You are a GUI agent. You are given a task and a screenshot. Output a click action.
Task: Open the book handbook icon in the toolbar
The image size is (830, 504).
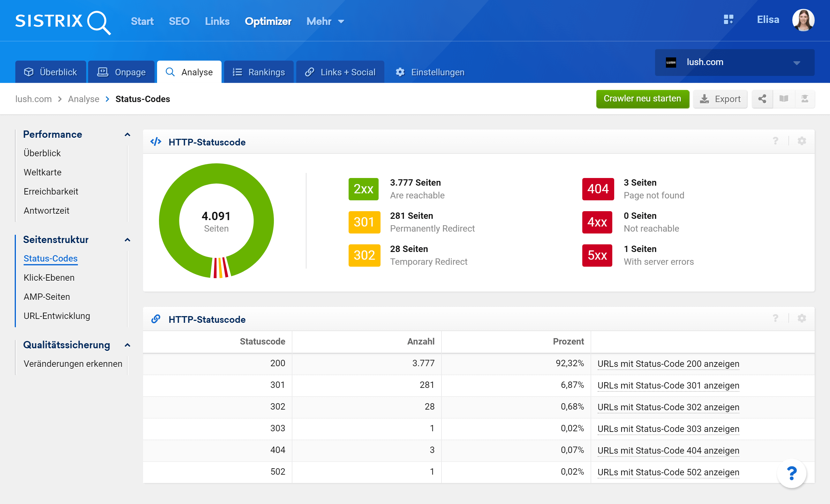(783, 99)
